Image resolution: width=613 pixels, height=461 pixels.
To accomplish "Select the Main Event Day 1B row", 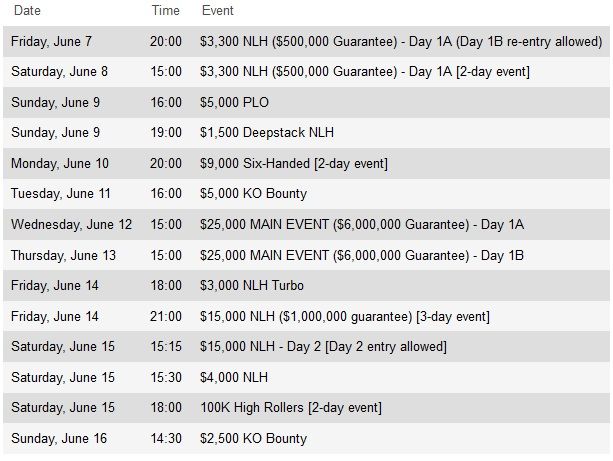I will point(306,255).
